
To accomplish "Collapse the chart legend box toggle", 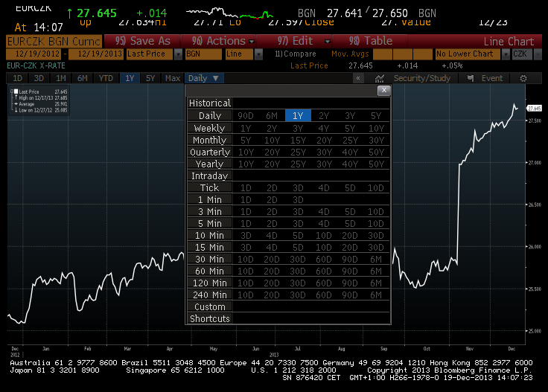I will [11, 91].
